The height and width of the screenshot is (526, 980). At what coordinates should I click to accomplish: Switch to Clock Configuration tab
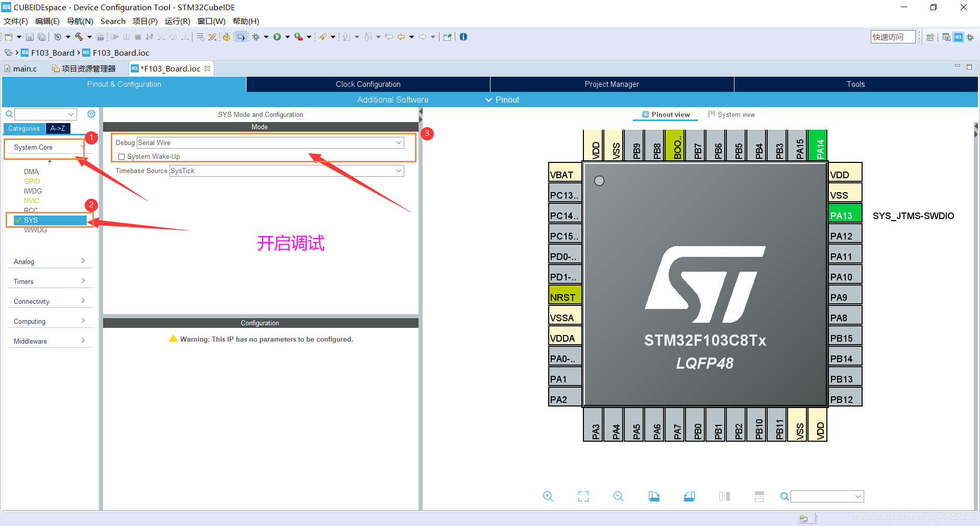[x=368, y=84]
